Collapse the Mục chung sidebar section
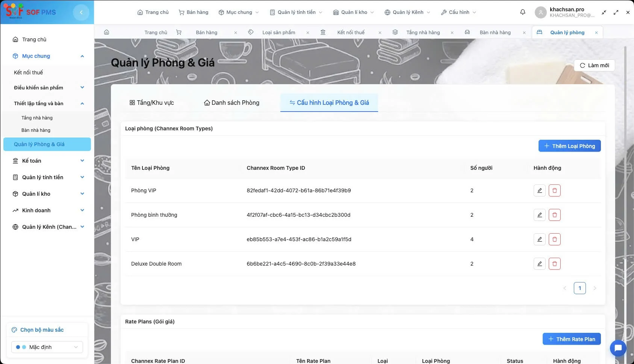 coord(47,56)
